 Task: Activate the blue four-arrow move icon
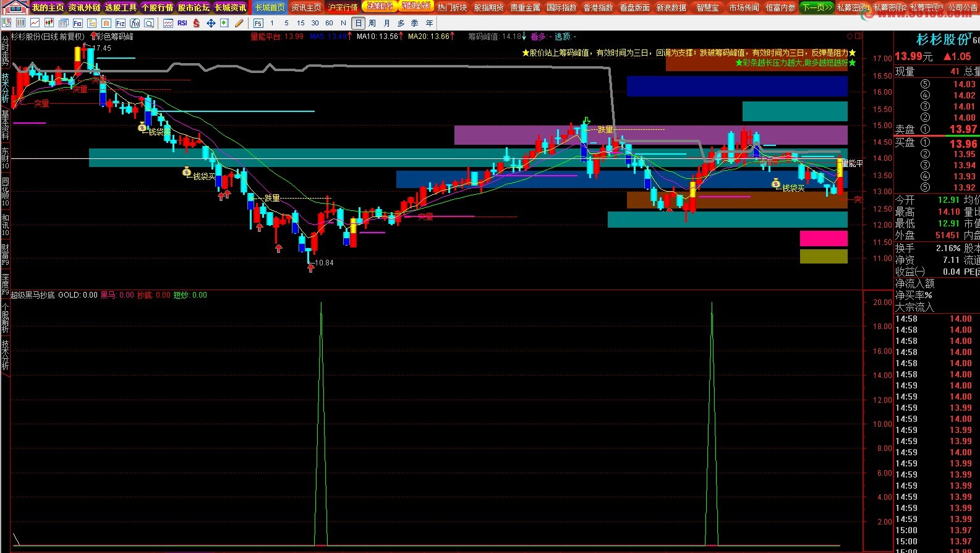(x=211, y=23)
